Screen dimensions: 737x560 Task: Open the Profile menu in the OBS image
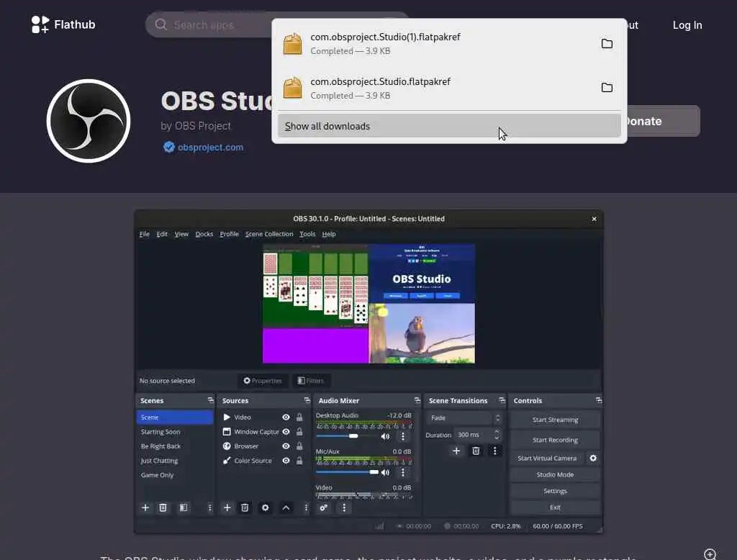pos(229,234)
